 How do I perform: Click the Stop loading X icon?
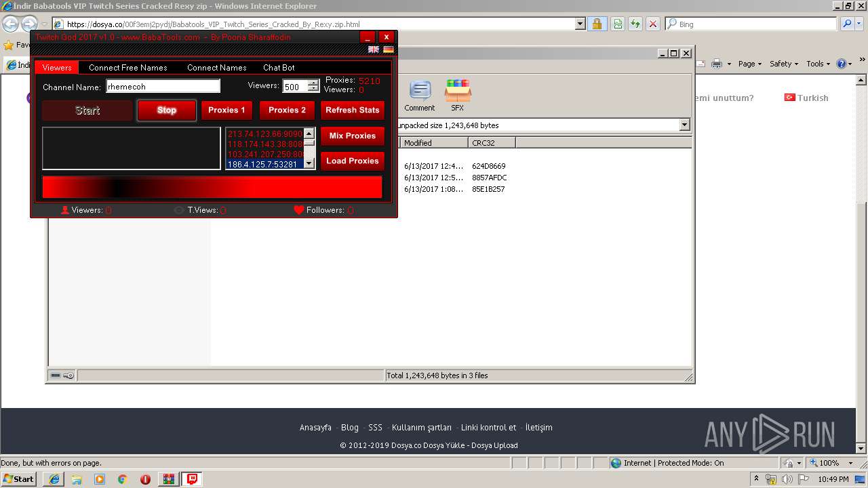pos(652,24)
